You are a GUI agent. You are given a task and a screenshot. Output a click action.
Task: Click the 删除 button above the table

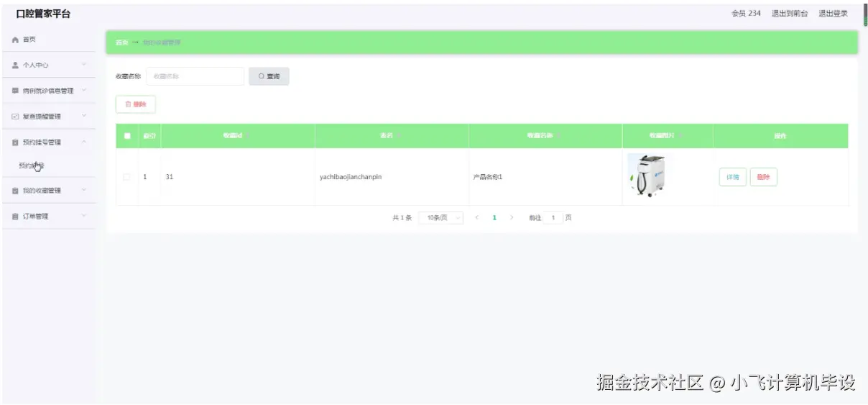click(x=136, y=104)
